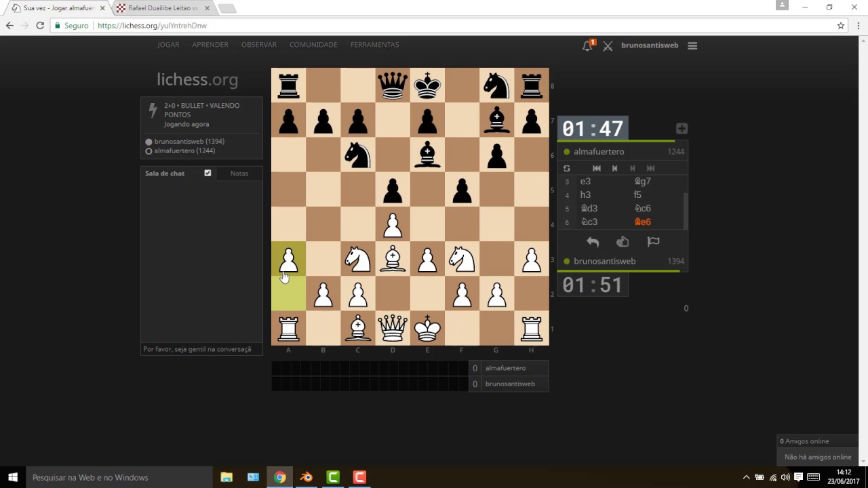Bookmark this page with the star

(x=841, y=26)
